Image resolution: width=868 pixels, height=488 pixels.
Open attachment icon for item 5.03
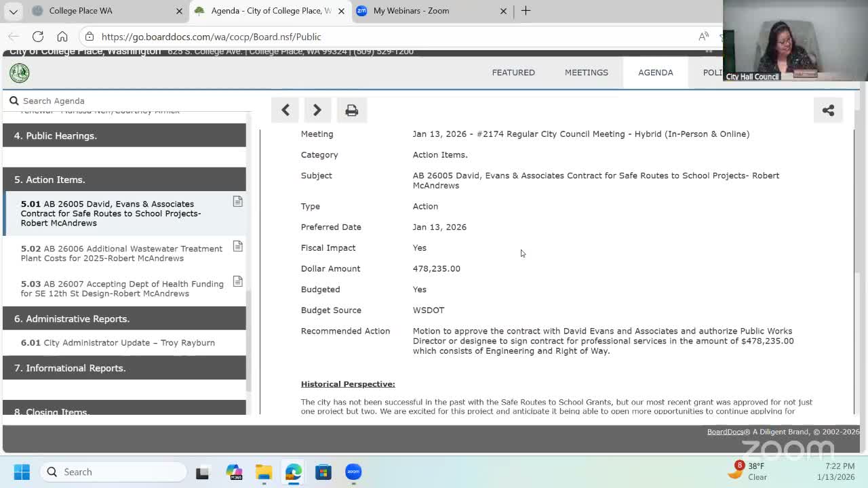tap(237, 281)
